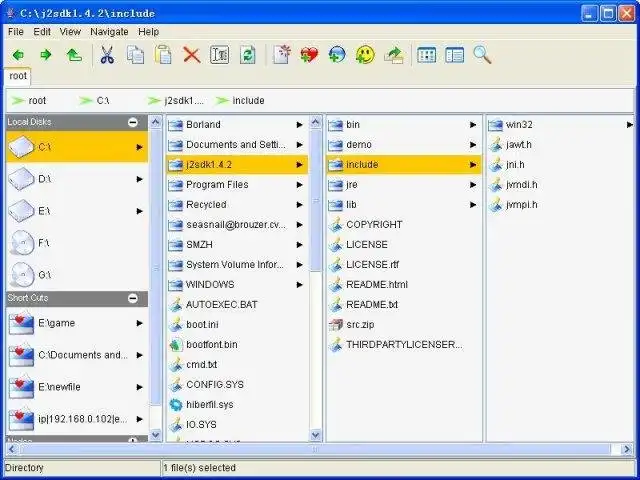Switch to icon grid view

click(427, 55)
